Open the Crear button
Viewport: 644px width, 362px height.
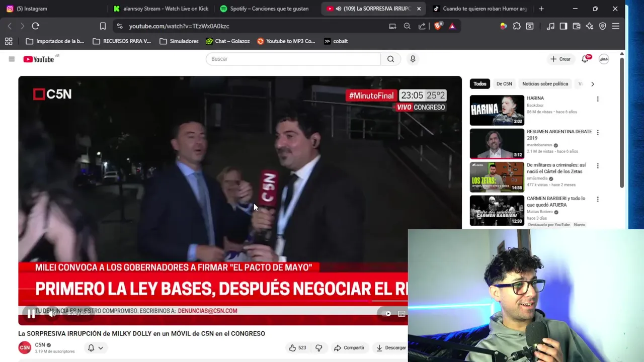tap(560, 59)
